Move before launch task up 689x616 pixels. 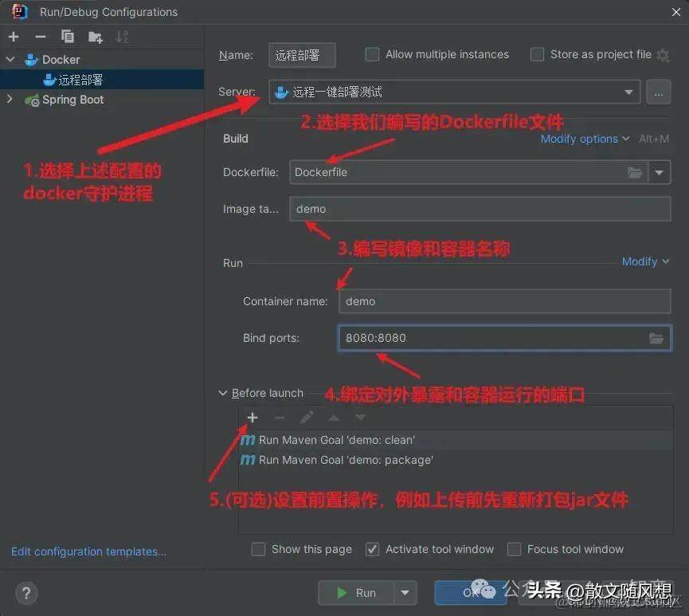point(334,418)
